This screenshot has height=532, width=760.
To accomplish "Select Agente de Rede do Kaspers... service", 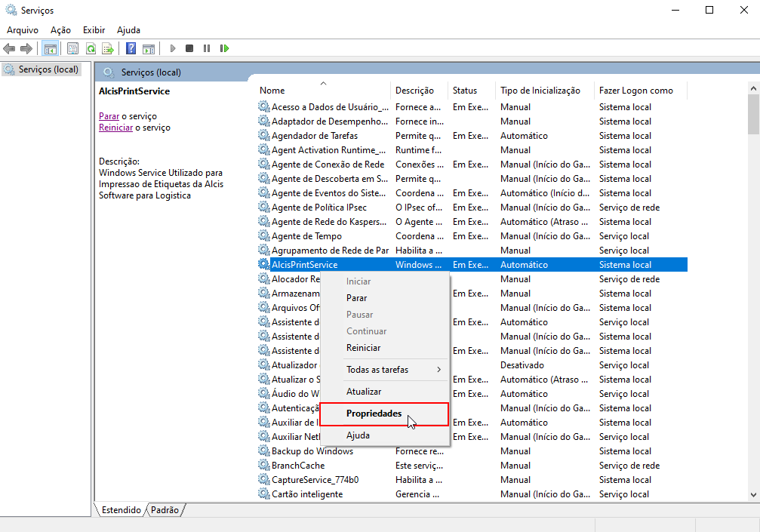I will click(329, 222).
